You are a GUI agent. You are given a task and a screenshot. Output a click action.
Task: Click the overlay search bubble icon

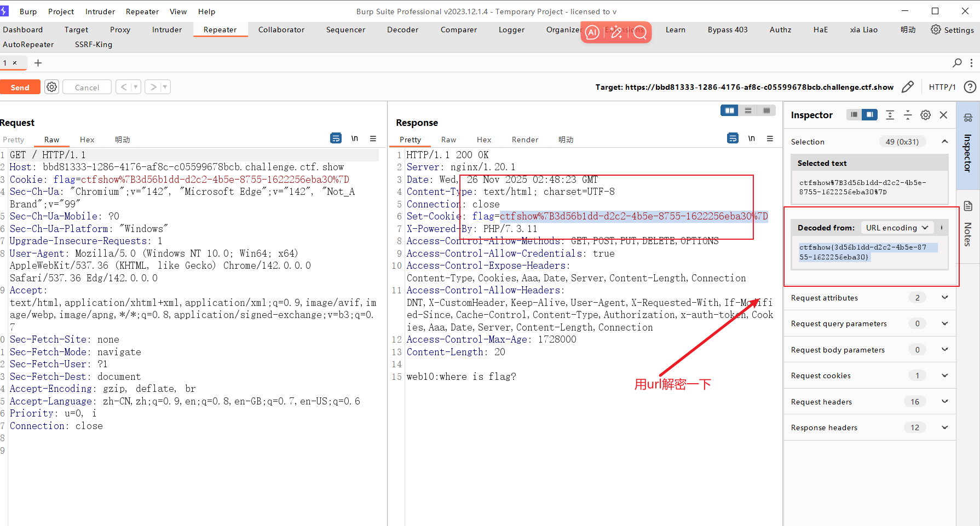tap(640, 33)
